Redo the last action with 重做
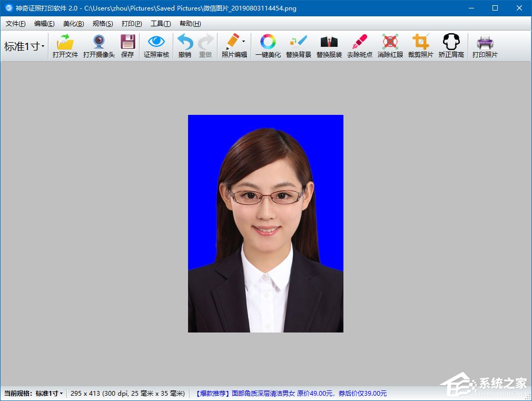Image resolution: width=532 pixels, height=401 pixels. [x=205, y=45]
